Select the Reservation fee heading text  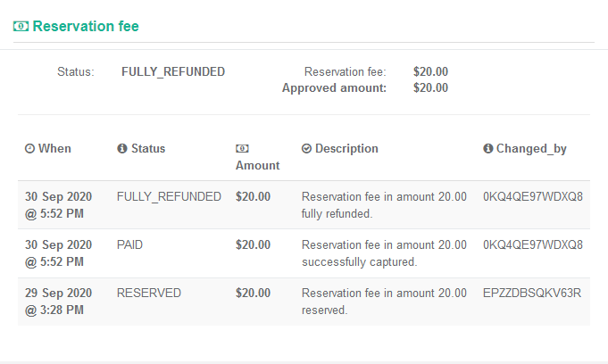(86, 26)
